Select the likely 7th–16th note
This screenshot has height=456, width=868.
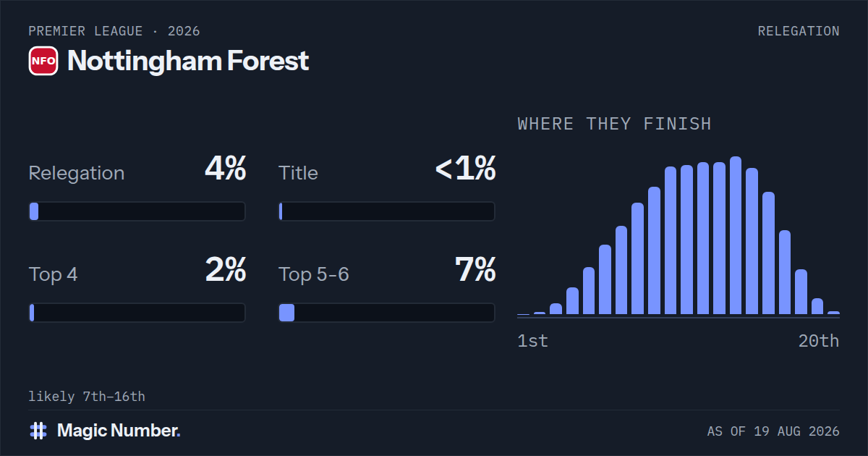(87, 397)
